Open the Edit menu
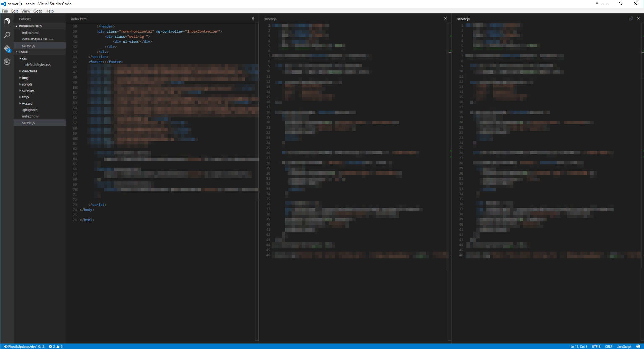644x349 pixels. [x=15, y=11]
